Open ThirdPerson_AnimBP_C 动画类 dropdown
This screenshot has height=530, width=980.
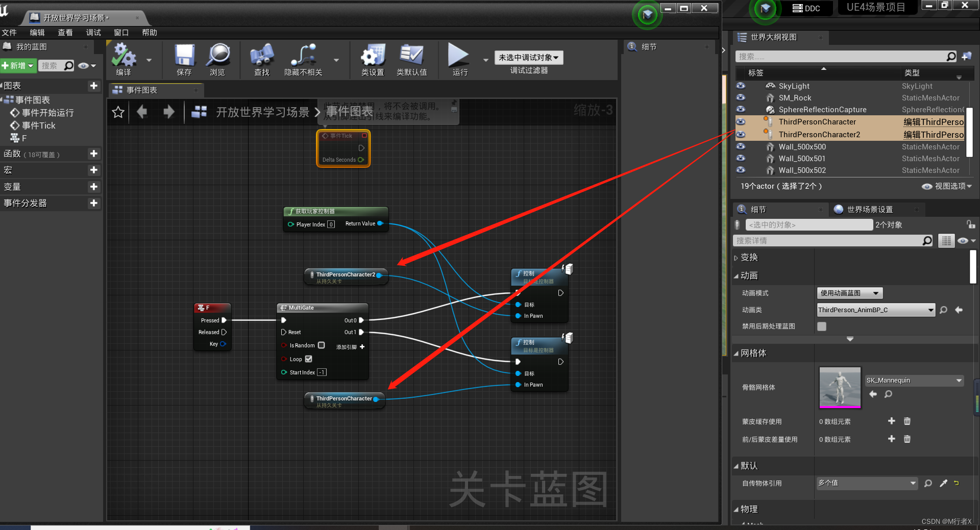point(876,310)
